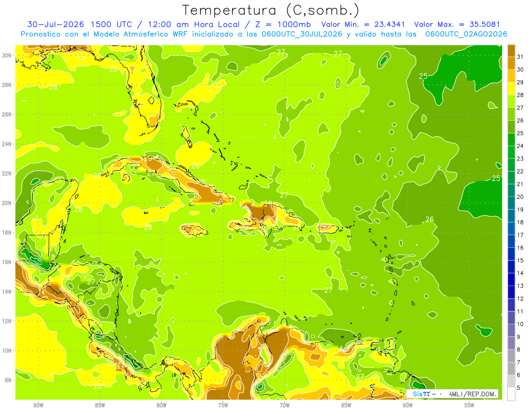The width and height of the screenshot is (532, 411).
Task: Pick the white colorbar swatch below 5
Action: tap(511, 394)
